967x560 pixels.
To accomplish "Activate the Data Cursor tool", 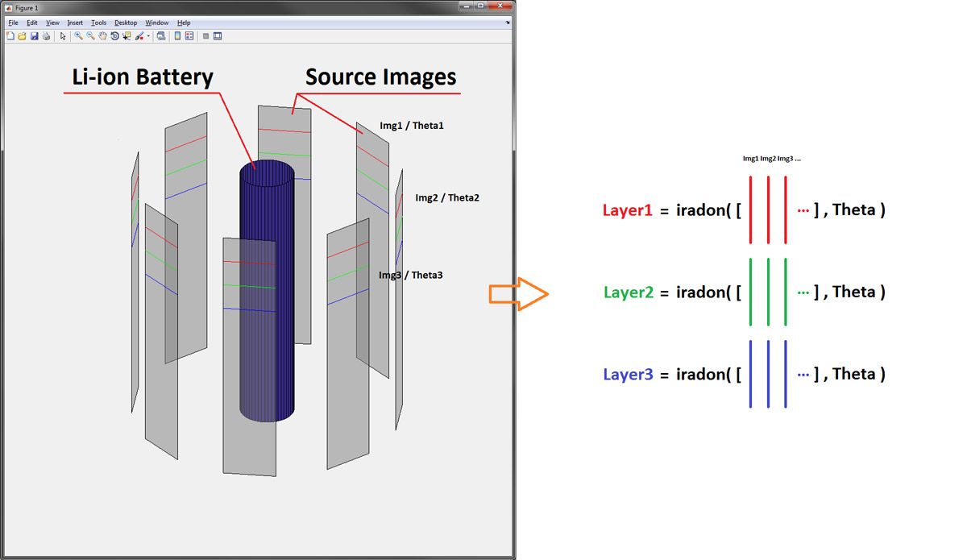I will (x=128, y=35).
